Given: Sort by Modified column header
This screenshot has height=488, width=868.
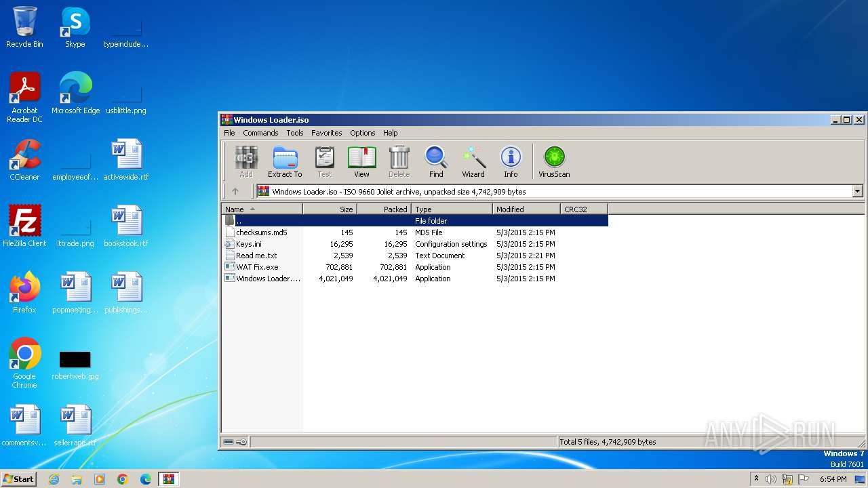Looking at the screenshot, I should coord(526,209).
